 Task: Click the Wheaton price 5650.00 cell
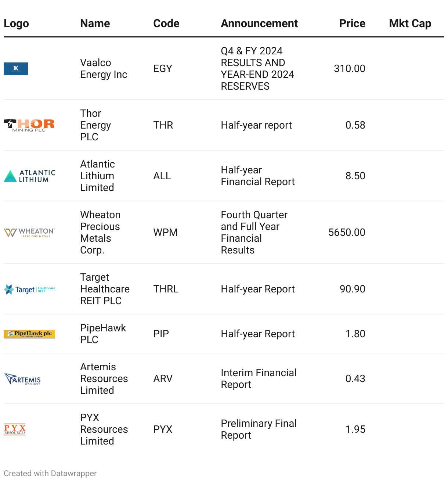coord(347,233)
